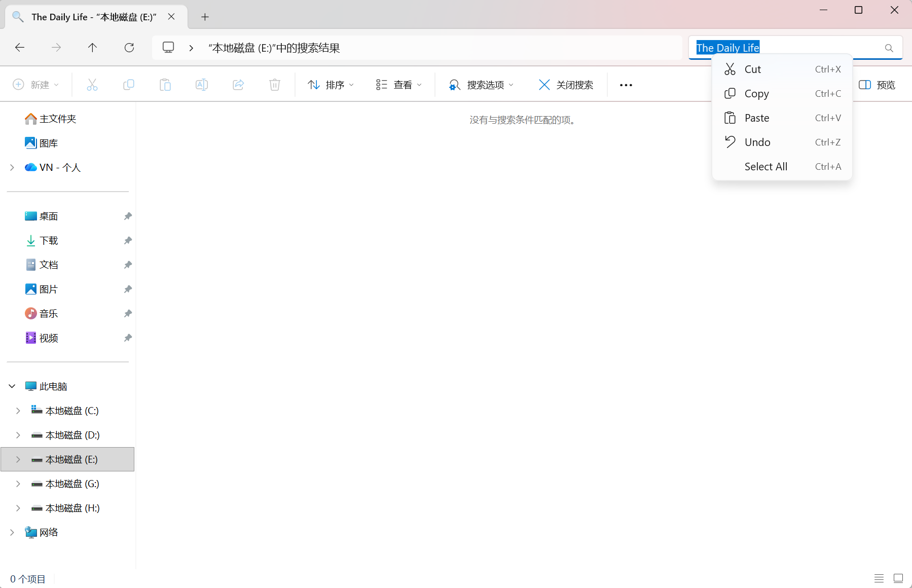Select VN - 个人 OneDrive entry

point(53,167)
